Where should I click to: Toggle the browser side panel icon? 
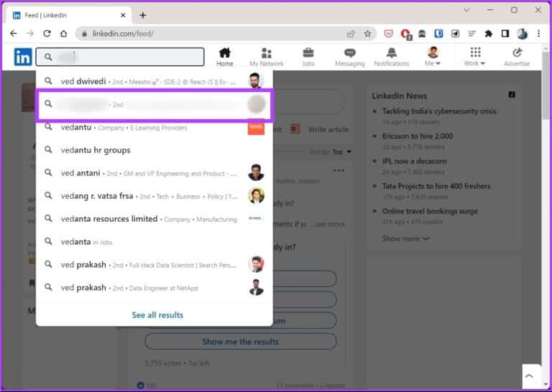coord(505,34)
